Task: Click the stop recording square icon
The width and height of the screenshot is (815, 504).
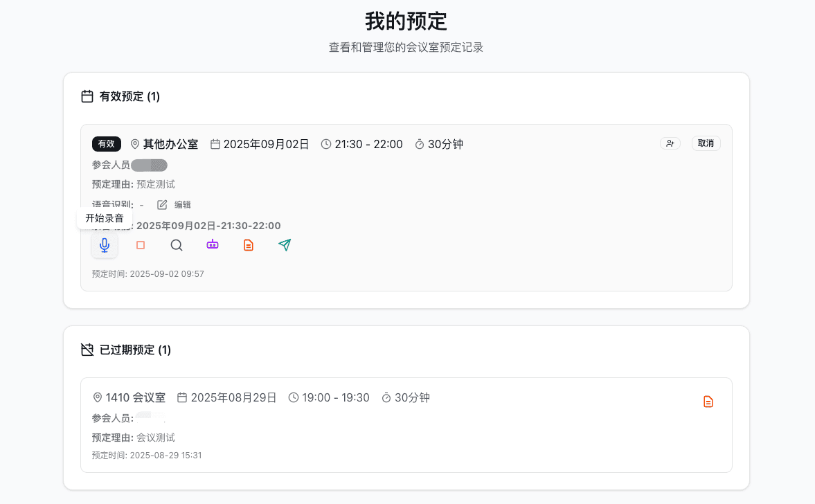Action: [x=141, y=244]
